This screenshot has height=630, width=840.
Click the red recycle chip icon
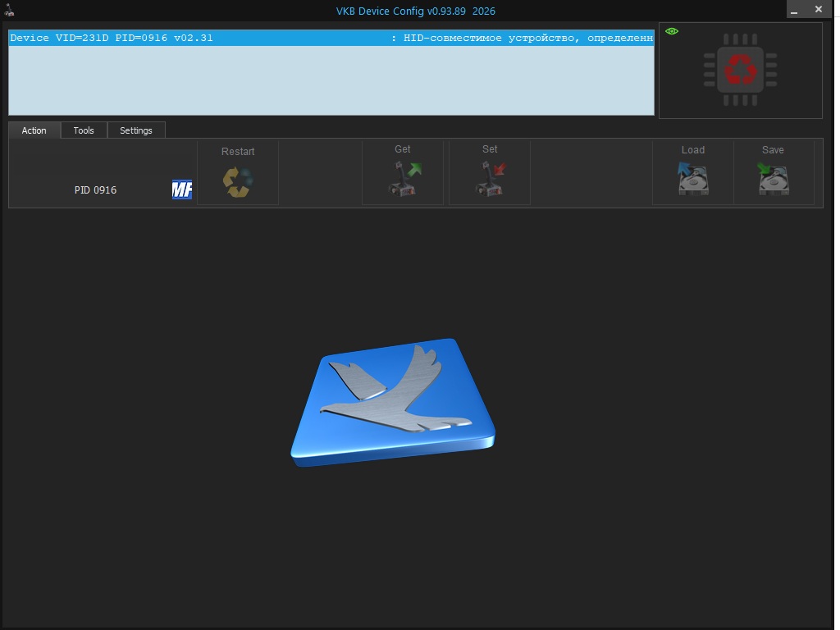741,70
